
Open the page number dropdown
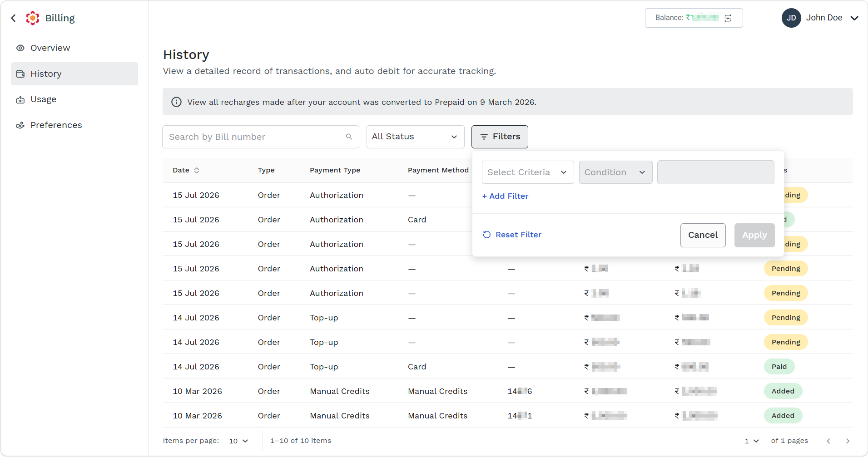752,441
